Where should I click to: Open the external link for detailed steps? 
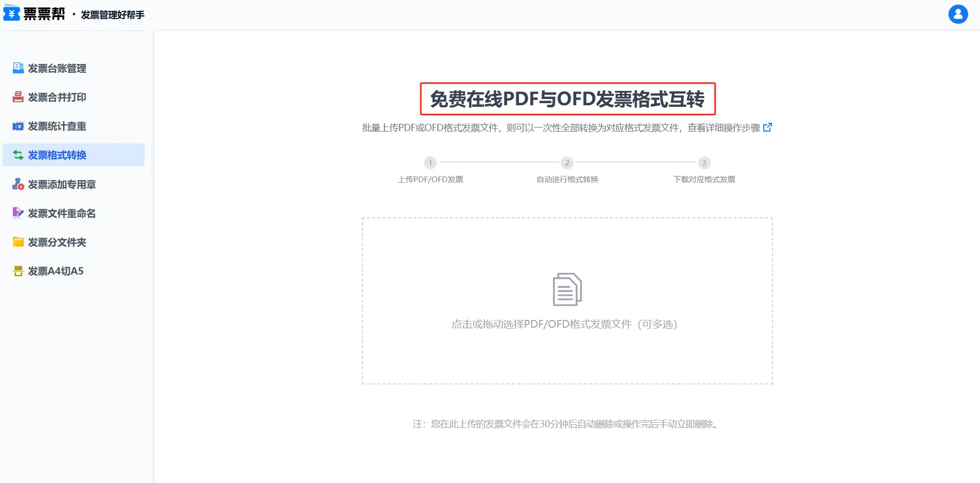point(767,127)
